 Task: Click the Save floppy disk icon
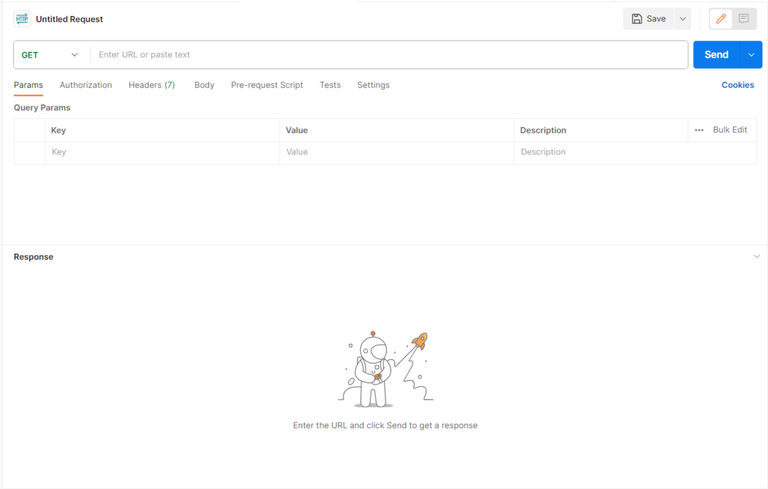637,19
